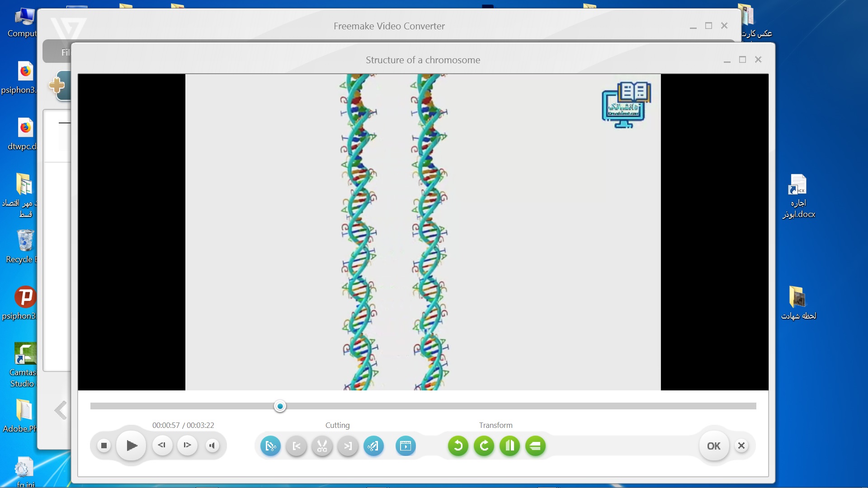Mute the video sound

(x=212, y=446)
